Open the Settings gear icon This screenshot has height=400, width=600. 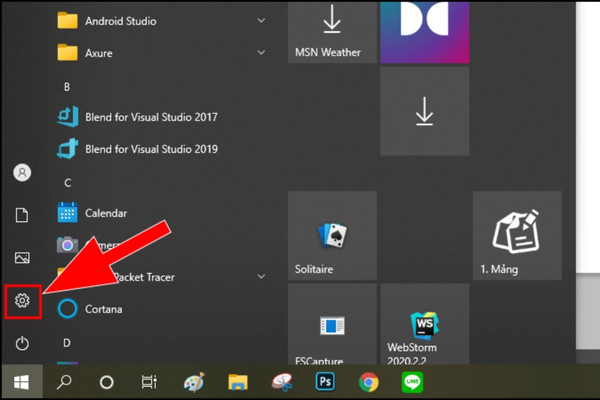pos(22,300)
